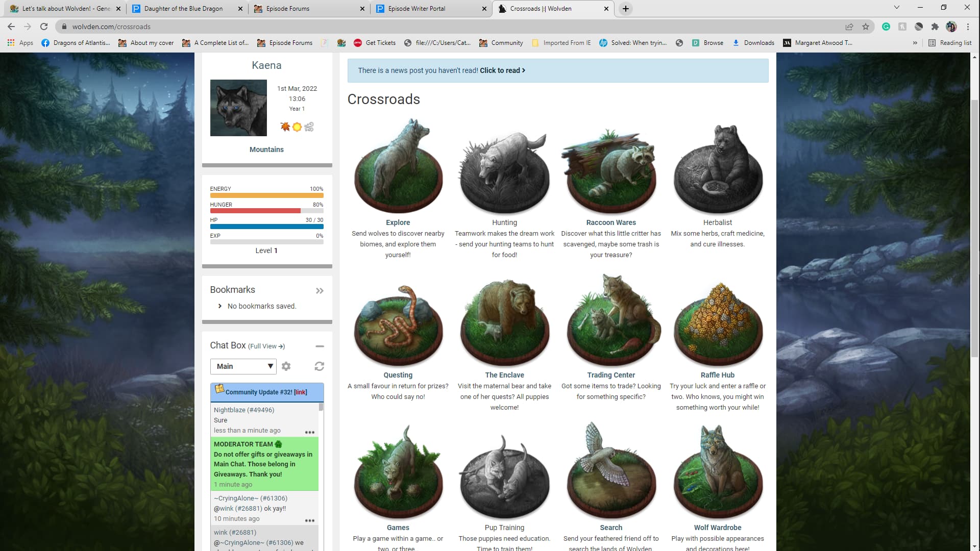Open tab search dropdown arrow

[897, 8]
